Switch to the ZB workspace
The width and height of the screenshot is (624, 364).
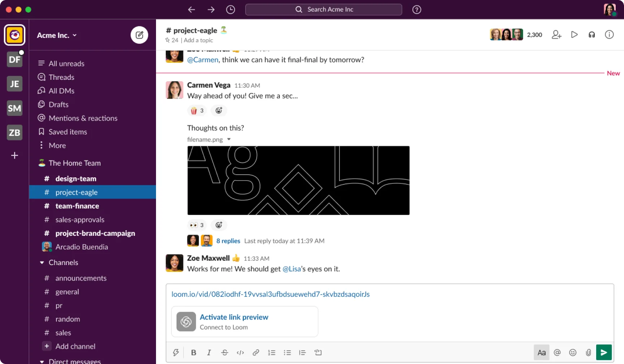[14, 133]
